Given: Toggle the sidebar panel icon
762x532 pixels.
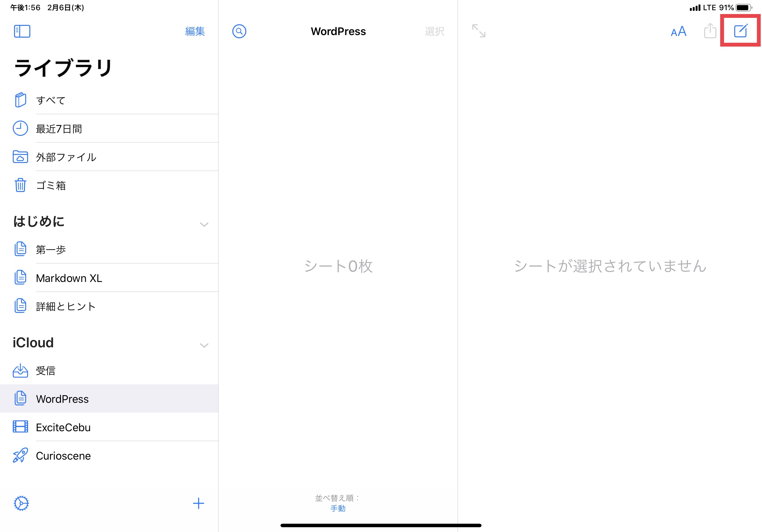Looking at the screenshot, I should point(22,32).
